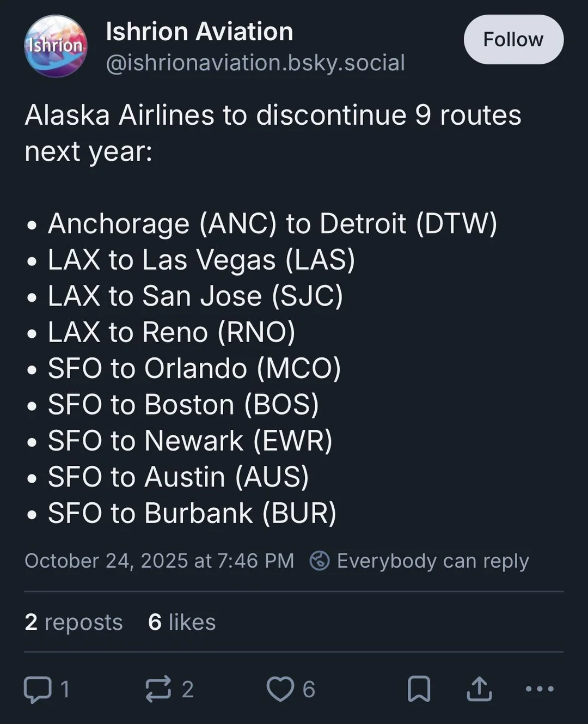Click the repost count beside arrows
Viewport: 588px width, 724px height.
tap(187, 690)
